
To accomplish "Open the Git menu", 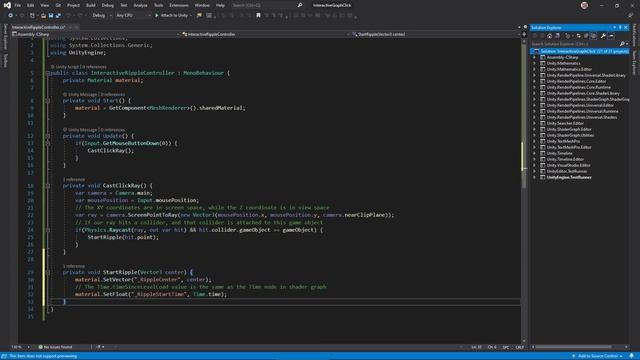I will pos(58,5).
